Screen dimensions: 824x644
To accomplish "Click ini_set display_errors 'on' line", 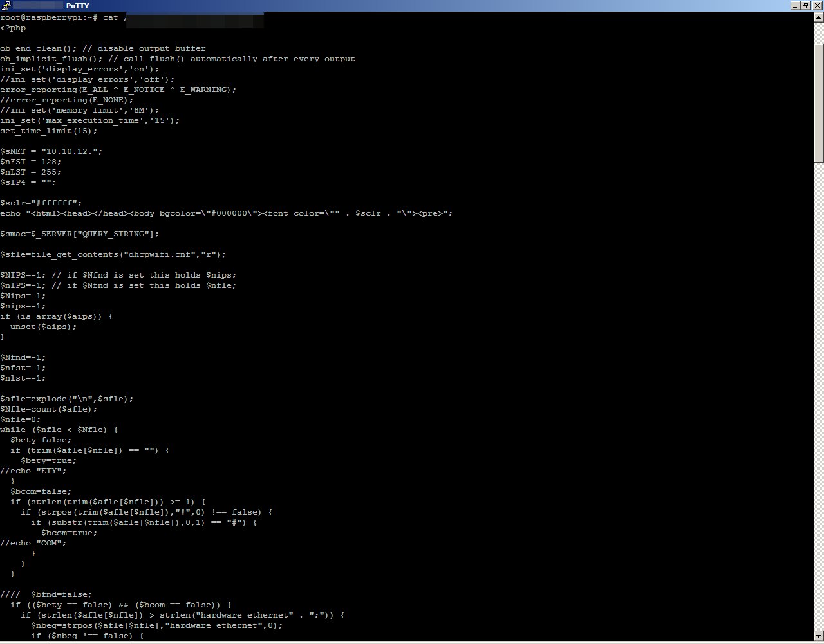I will 80,69.
